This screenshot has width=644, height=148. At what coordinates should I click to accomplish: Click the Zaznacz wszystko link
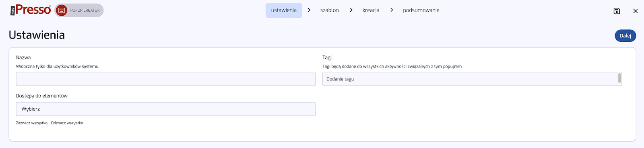coord(32,123)
